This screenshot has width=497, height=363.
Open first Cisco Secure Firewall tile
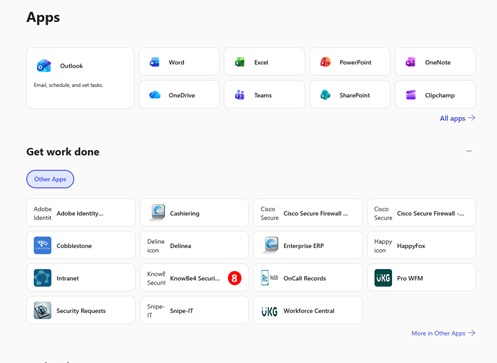308,213
